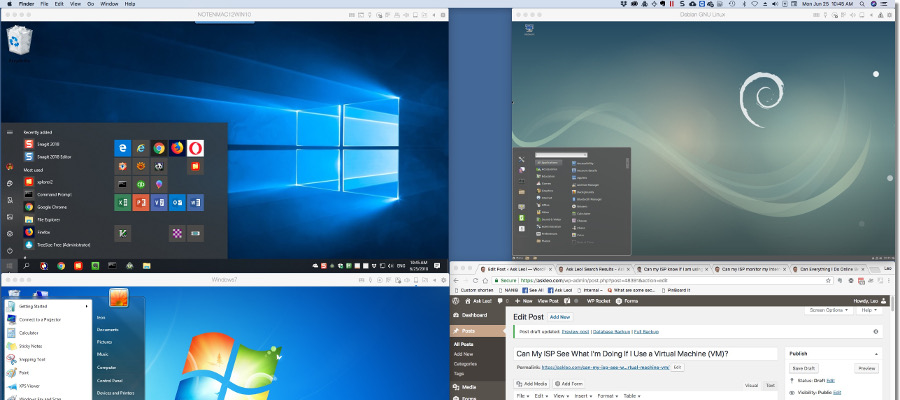Open Connect to a Projector in Windows 7
This screenshot has height=400, width=900.
pyautogui.click(x=48, y=320)
